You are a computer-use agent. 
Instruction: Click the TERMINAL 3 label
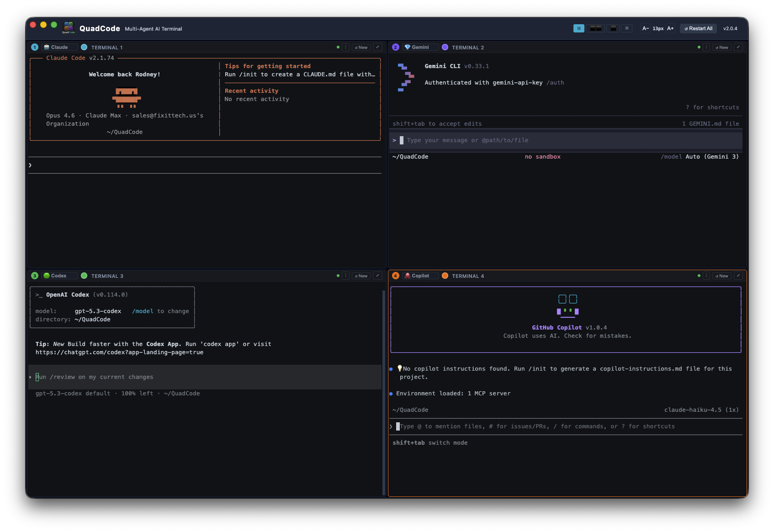click(x=106, y=276)
